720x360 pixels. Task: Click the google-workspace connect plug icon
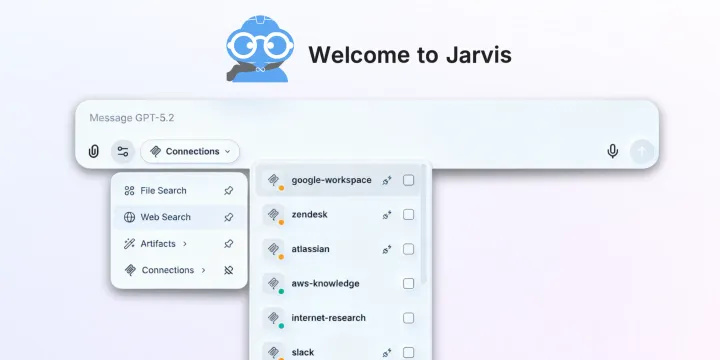click(387, 180)
